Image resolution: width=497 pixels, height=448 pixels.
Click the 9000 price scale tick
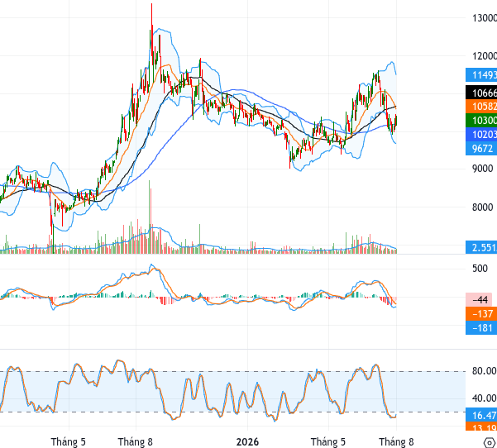click(482, 169)
